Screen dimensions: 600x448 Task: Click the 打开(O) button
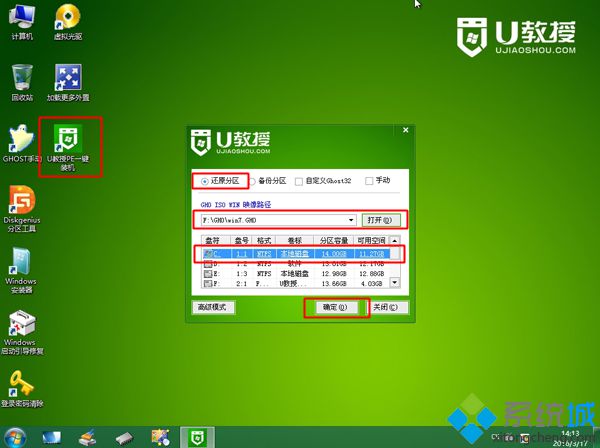click(381, 220)
